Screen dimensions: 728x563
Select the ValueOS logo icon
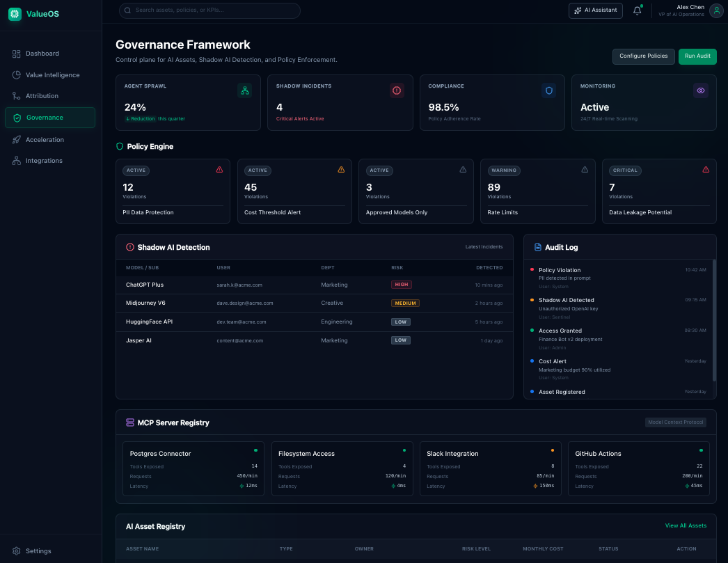(14, 13)
